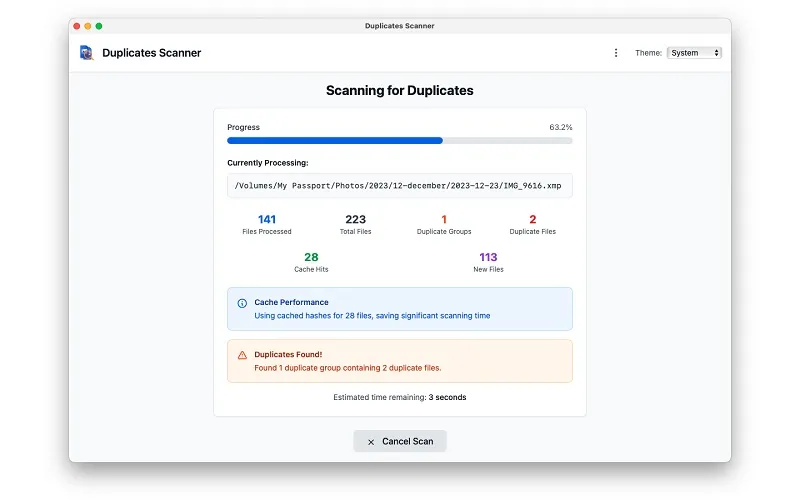Click the currently processing file path field
The height and width of the screenshot is (500, 800).
(399, 186)
